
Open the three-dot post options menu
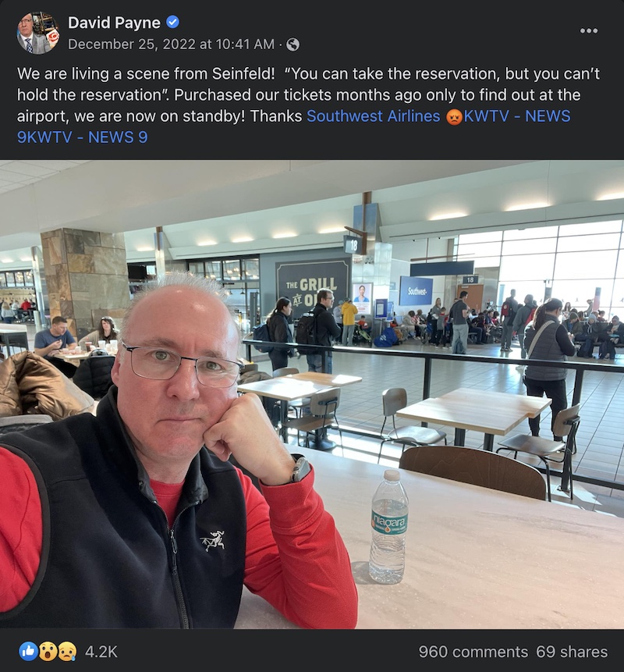[x=588, y=30]
